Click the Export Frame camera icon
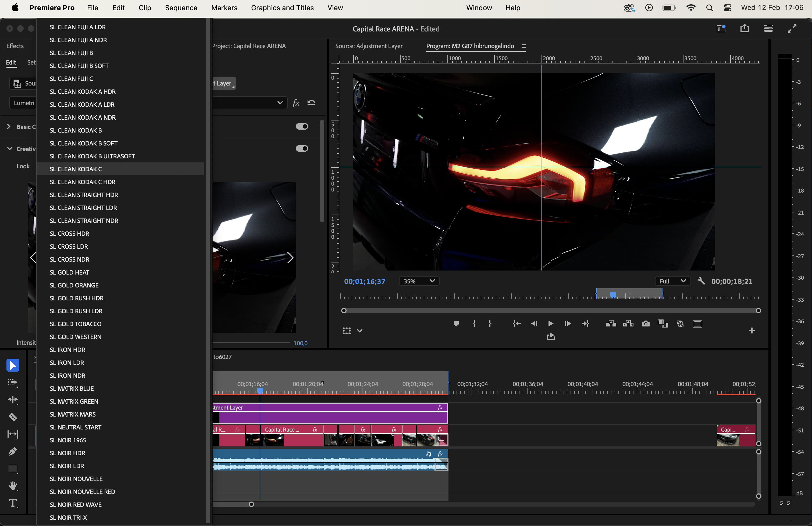812x526 pixels. (x=646, y=324)
